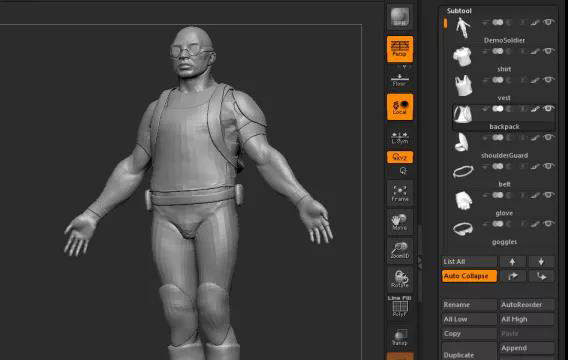Viewport: 568px width, 360px height.
Task: Click the small rotate-axis icon below XYZ
Action: coord(403,171)
